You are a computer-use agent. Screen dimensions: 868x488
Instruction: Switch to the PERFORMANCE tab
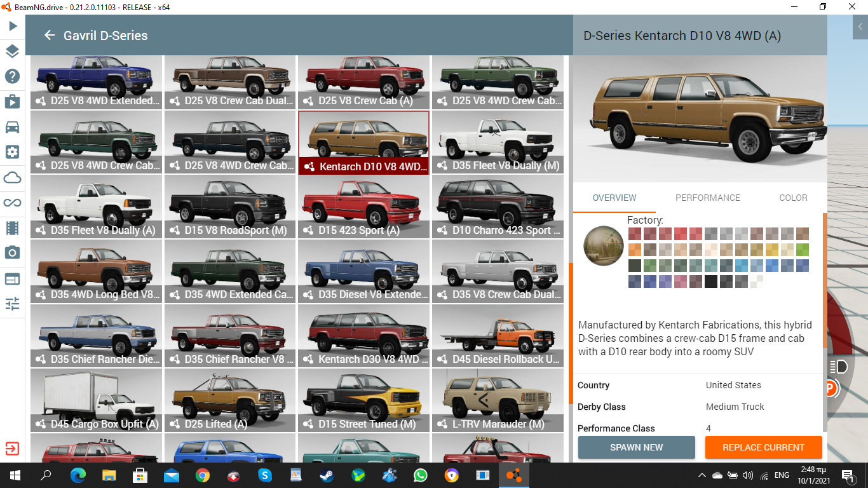[708, 198]
